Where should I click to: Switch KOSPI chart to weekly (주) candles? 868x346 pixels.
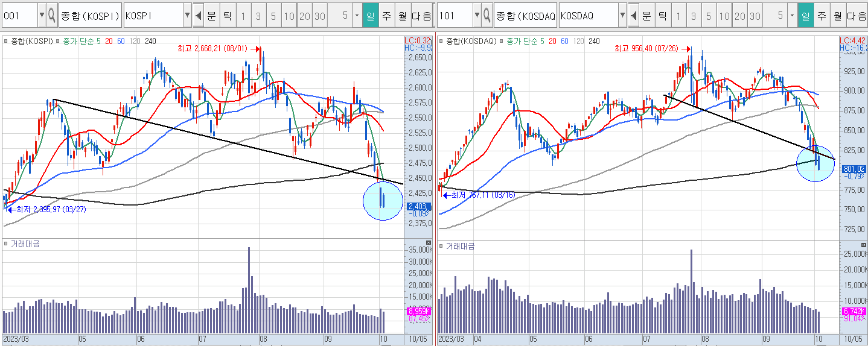pos(386,16)
